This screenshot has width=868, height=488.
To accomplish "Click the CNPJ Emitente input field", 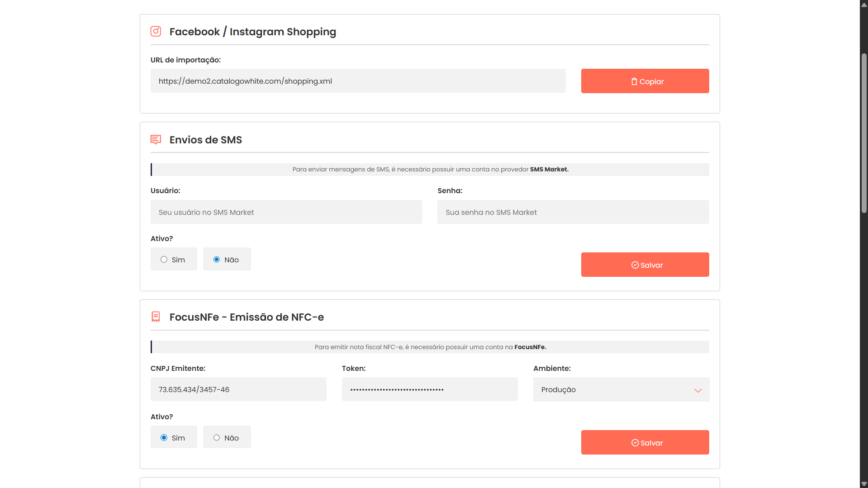I will pos(238,389).
